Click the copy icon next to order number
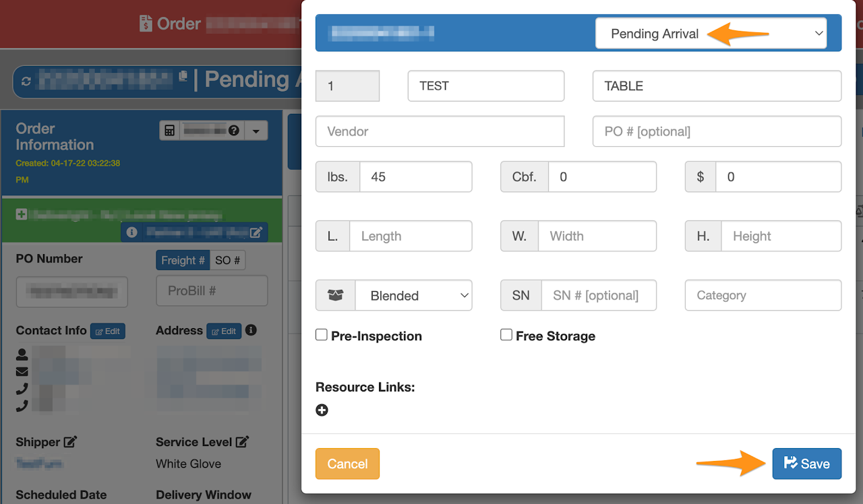This screenshot has height=504, width=863. coord(183,77)
